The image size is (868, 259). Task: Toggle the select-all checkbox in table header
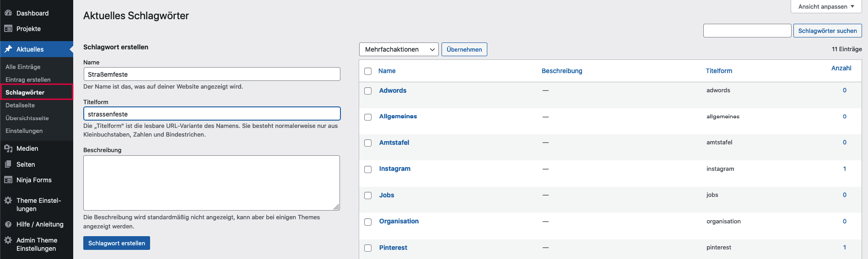click(x=368, y=71)
